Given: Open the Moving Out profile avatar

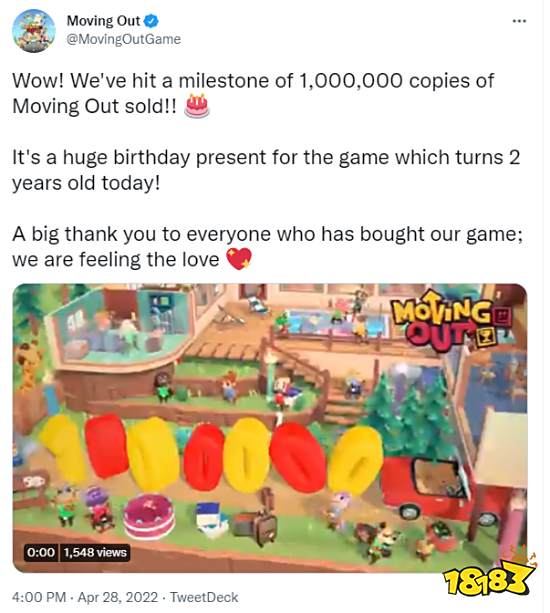Looking at the screenshot, I should tap(34, 30).
